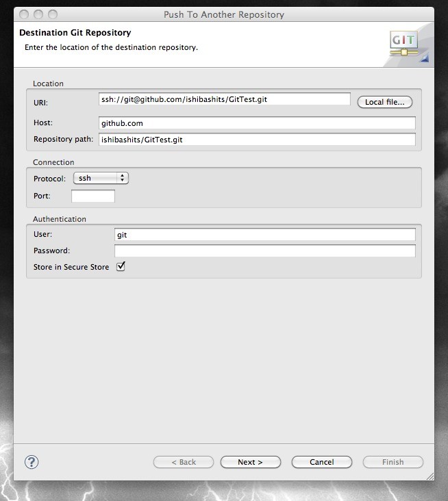Image resolution: width=448 pixels, height=501 pixels.
Task: Focus the URI input field
Action: point(225,99)
